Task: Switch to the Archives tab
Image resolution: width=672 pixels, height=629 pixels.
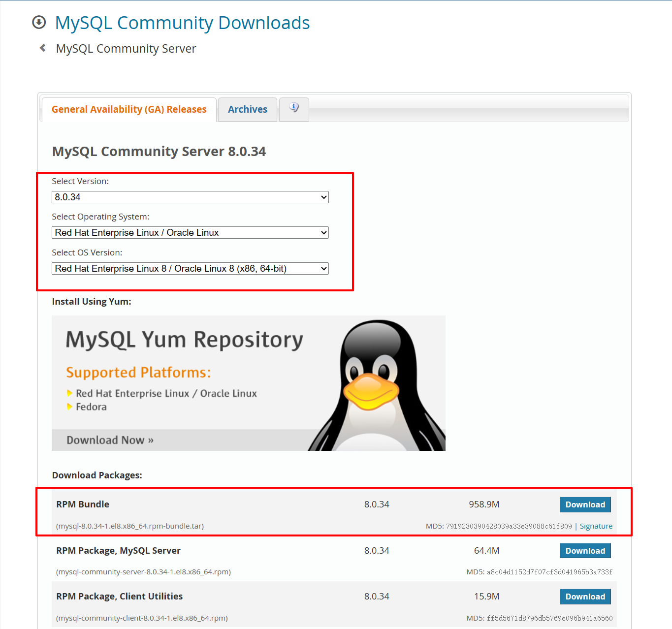Action: pos(247,109)
